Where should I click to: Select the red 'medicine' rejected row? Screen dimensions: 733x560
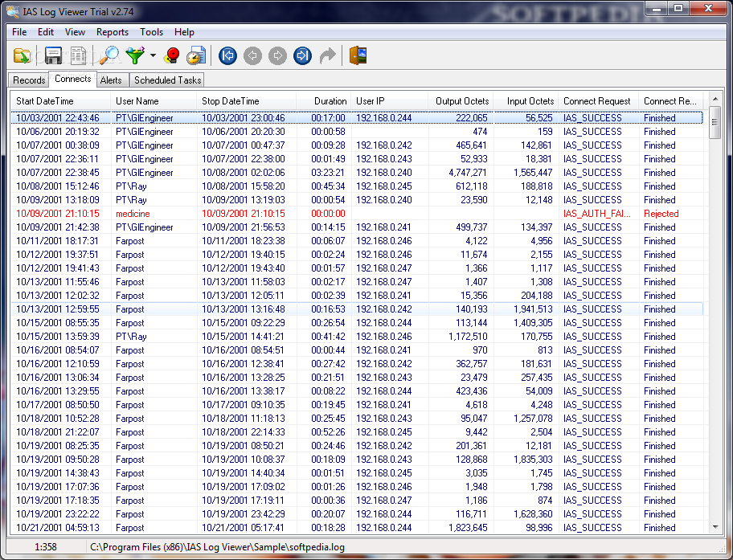(x=357, y=214)
